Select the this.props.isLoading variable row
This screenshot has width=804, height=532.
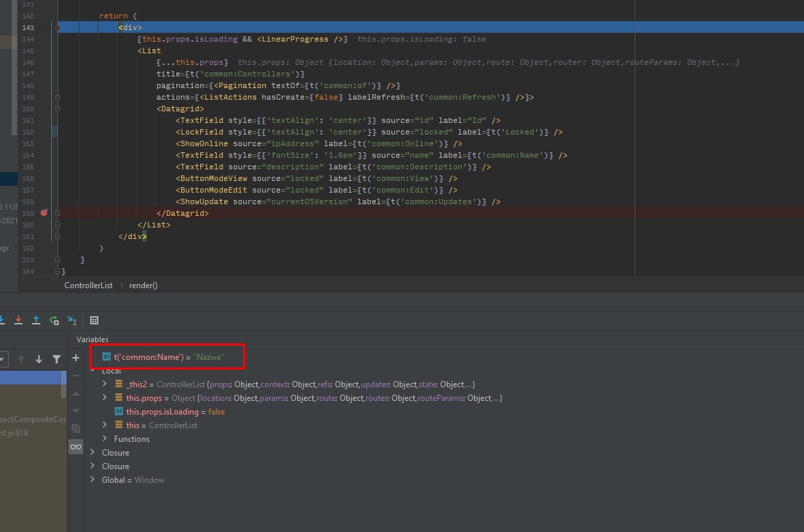[175, 412]
